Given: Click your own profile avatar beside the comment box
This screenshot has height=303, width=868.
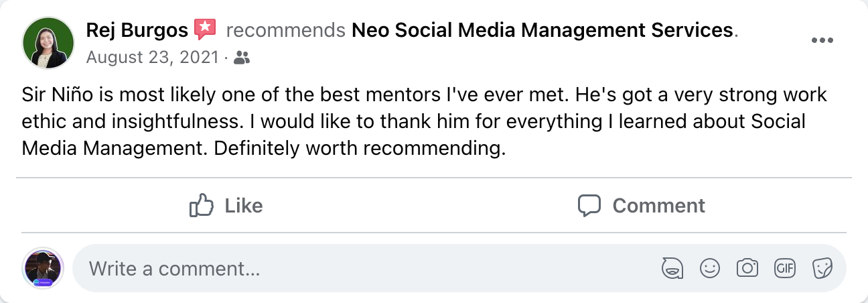Looking at the screenshot, I should point(43,269).
